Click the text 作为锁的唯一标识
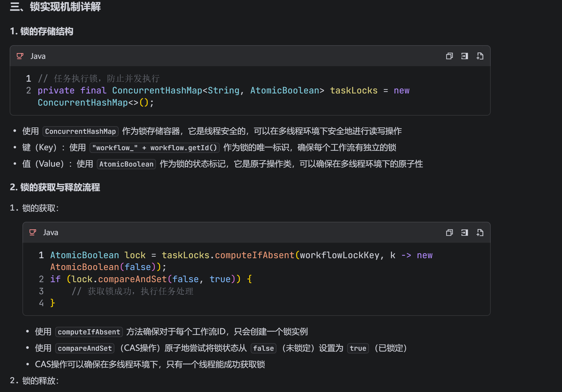The width and height of the screenshot is (562, 392). click(256, 148)
